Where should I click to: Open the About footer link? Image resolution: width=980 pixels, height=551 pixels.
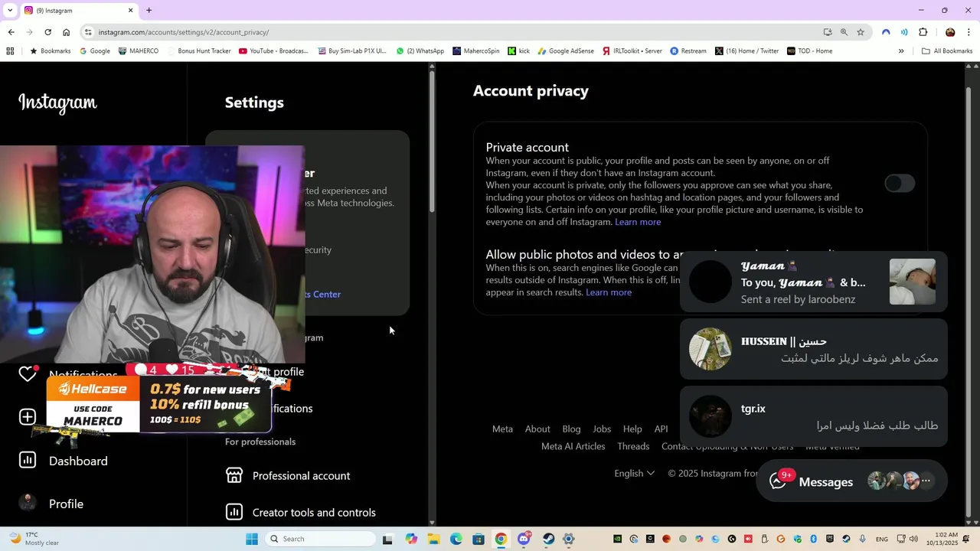point(537,429)
